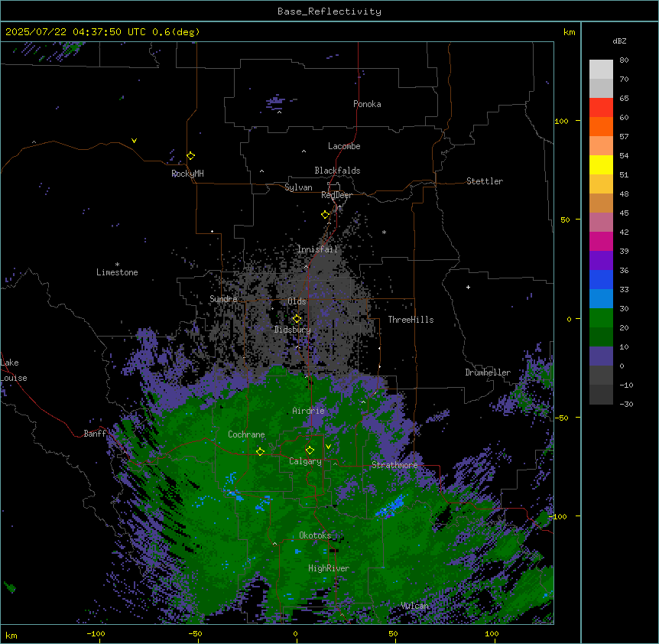
Task: Click the Innisfail town label
Action: tap(317, 249)
